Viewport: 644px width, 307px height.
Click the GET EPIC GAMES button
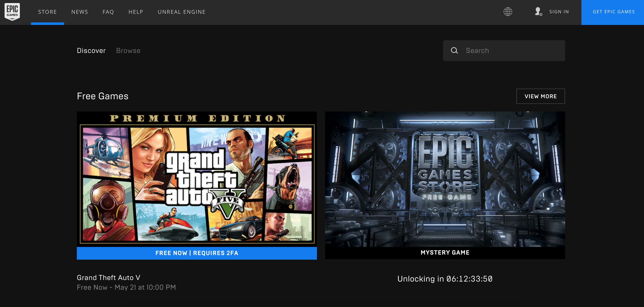point(613,12)
